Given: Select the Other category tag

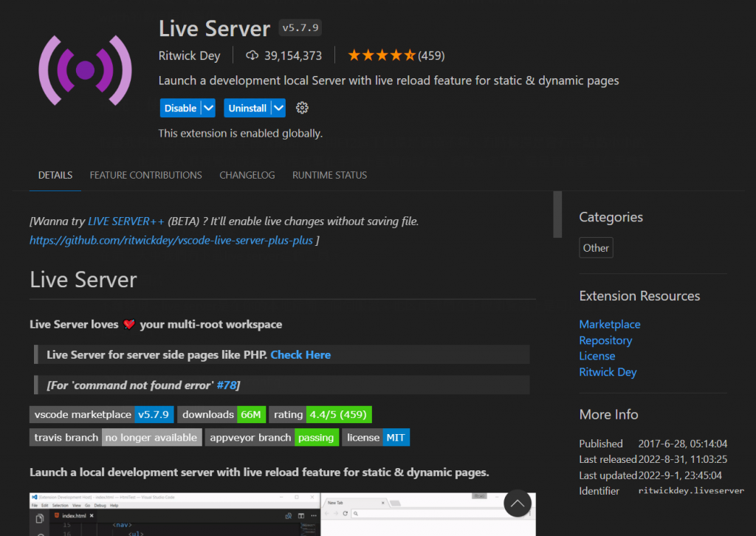Looking at the screenshot, I should click(x=596, y=248).
